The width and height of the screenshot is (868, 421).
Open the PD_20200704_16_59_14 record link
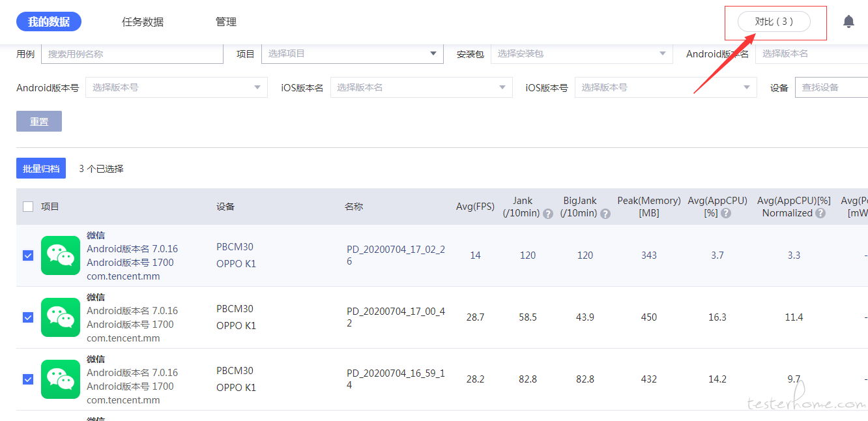[x=396, y=379]
